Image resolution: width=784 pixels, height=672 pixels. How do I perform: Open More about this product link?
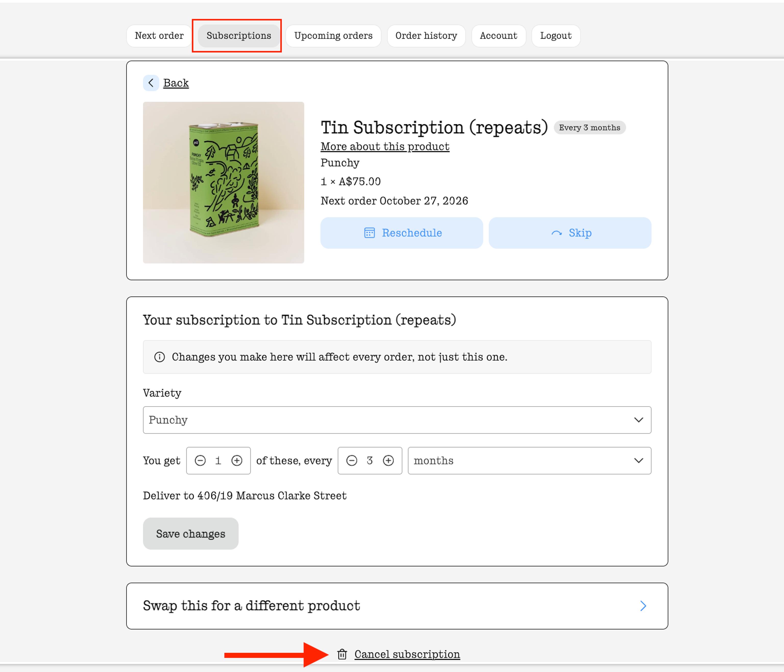click(x=385, y=146)
